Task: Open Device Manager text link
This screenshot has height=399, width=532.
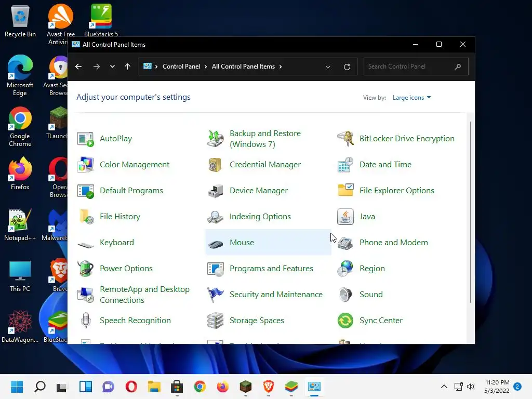Action: tap(259, 191)
